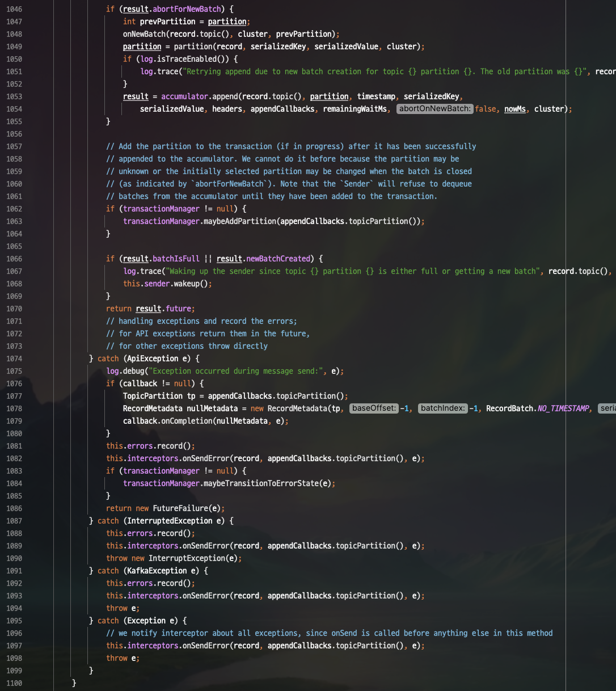
Task: Click the remainingWaitMs argument
Action: coord(355,109)
